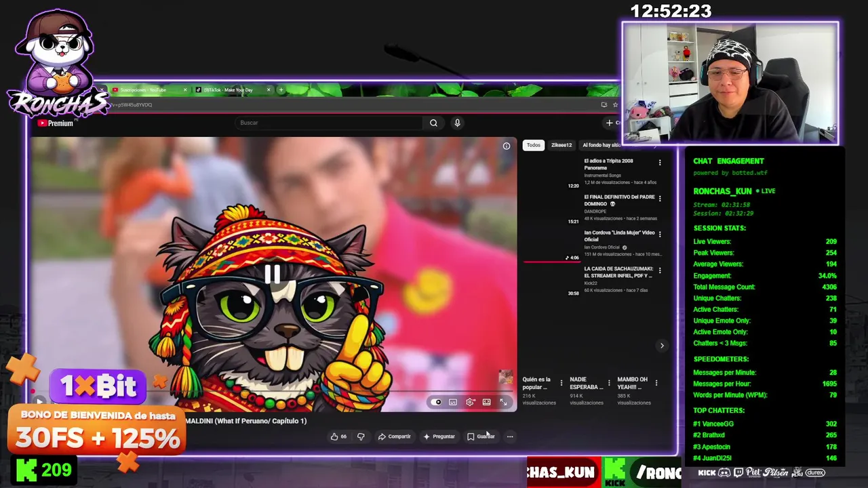Open El adios a Tripita 2008 video
Image resolution: width=868 pixels, height=488 pixels.
pyautogui.click(x=608, y=165)
